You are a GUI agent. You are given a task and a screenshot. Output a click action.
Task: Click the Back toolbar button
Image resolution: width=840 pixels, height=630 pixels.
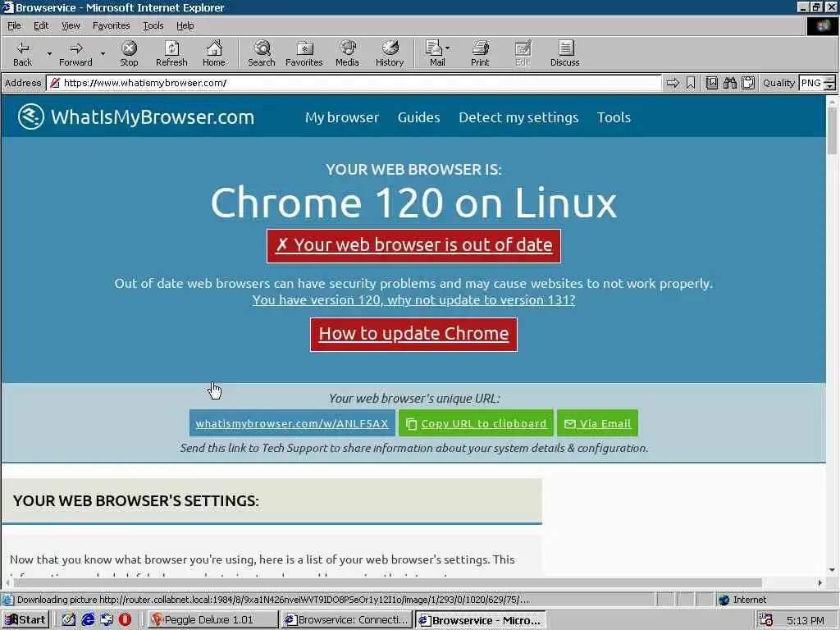click(x=22, y=53)
